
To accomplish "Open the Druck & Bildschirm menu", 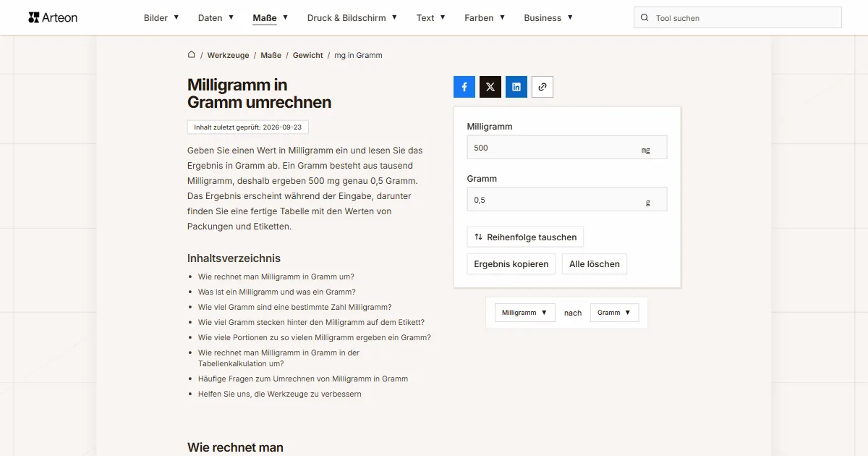I will tap(352, 17).
